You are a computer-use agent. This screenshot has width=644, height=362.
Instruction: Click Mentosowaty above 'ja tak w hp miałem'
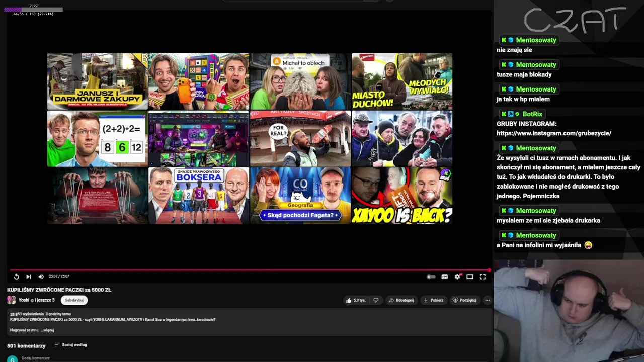click(536, 89)
